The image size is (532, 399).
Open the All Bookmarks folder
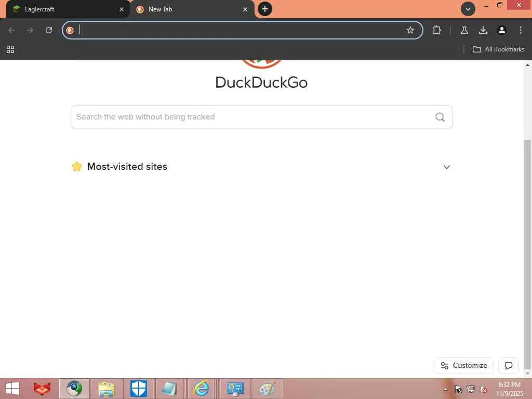click(x=498, y=49)
